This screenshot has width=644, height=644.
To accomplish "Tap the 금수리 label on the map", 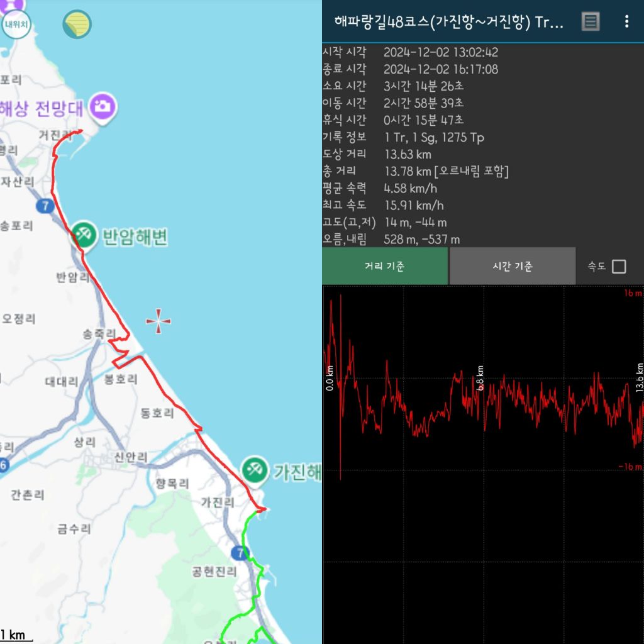I will point(74,528).
